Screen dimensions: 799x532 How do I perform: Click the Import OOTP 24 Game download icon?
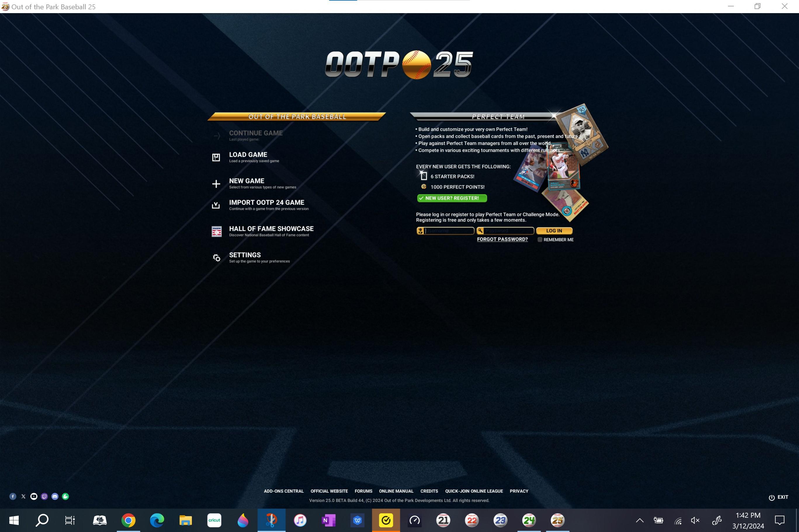pyautogui.click(x=216, y=205)
